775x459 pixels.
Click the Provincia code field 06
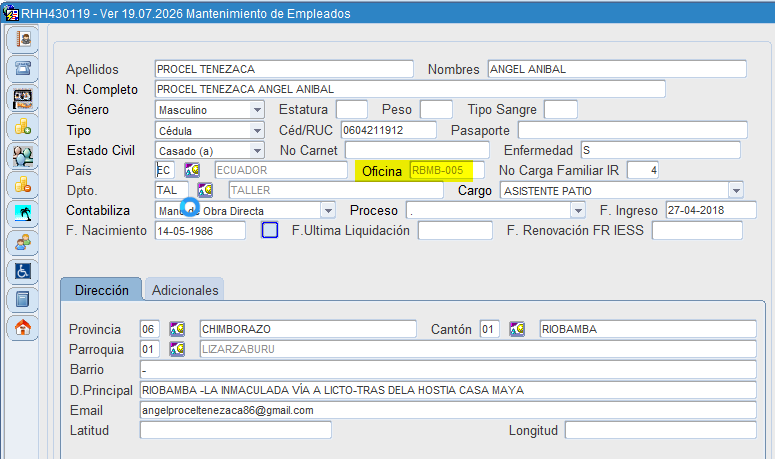click(149, 329)
